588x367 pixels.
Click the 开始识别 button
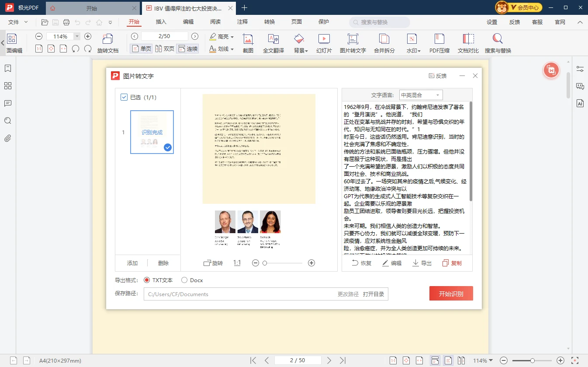[451, 294]
